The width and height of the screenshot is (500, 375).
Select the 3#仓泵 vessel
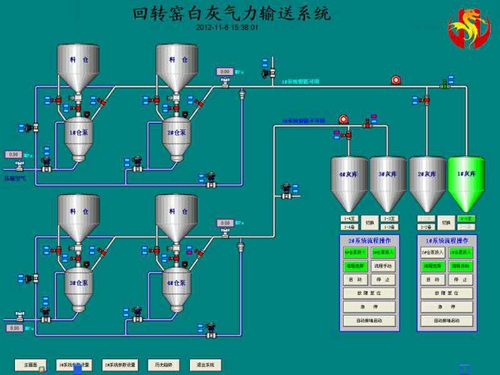79,290
